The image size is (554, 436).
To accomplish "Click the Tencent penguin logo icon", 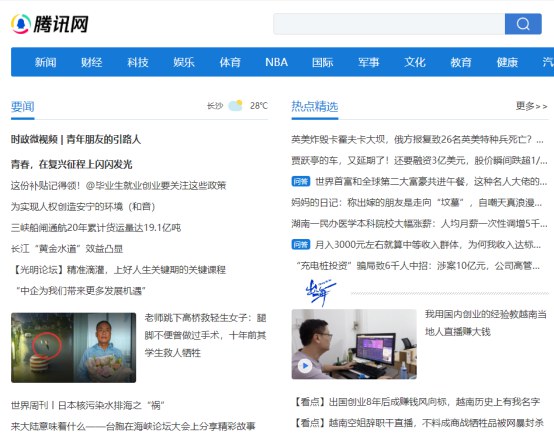I will (21, 24).
